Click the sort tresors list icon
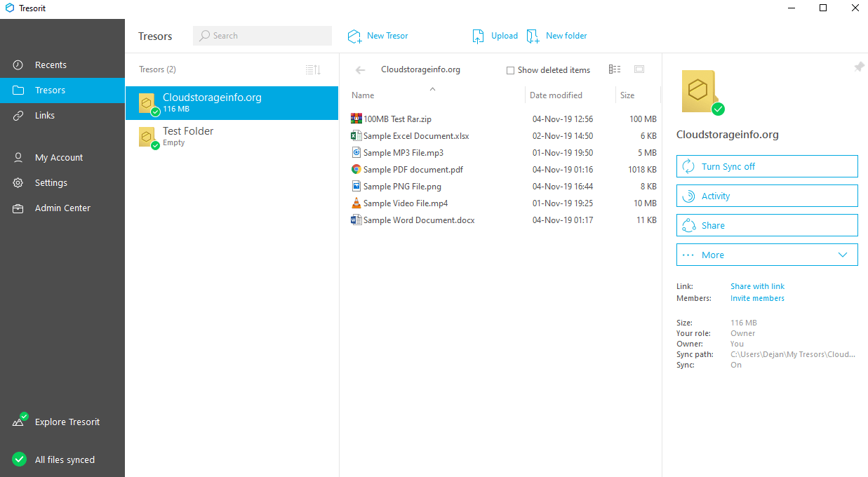This screenshot has width=868, height=477. (x=313, y=69)
